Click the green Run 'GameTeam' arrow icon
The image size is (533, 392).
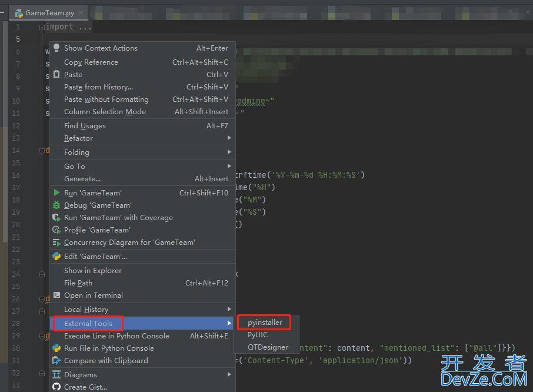(56, 193)
